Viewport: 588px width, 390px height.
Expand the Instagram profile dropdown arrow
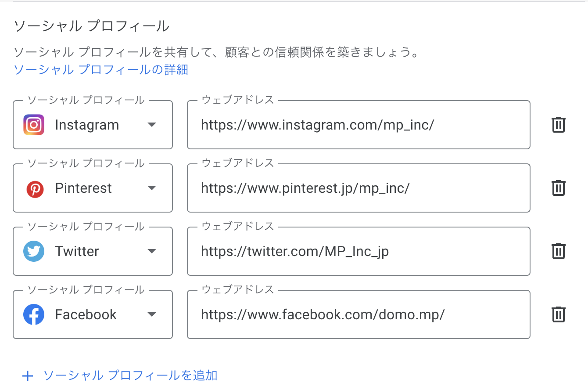pos(152,125)
